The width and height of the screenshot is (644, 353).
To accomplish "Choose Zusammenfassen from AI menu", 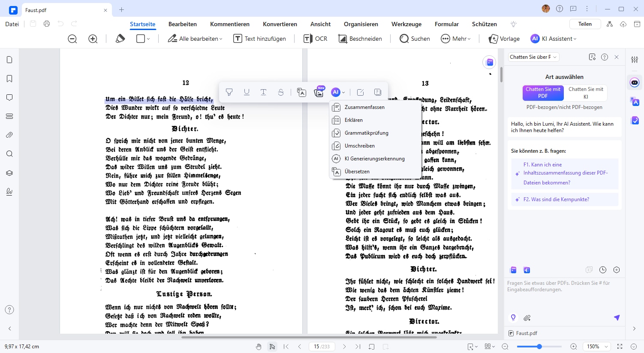I will pyautogui.click(x=375, y=107).
